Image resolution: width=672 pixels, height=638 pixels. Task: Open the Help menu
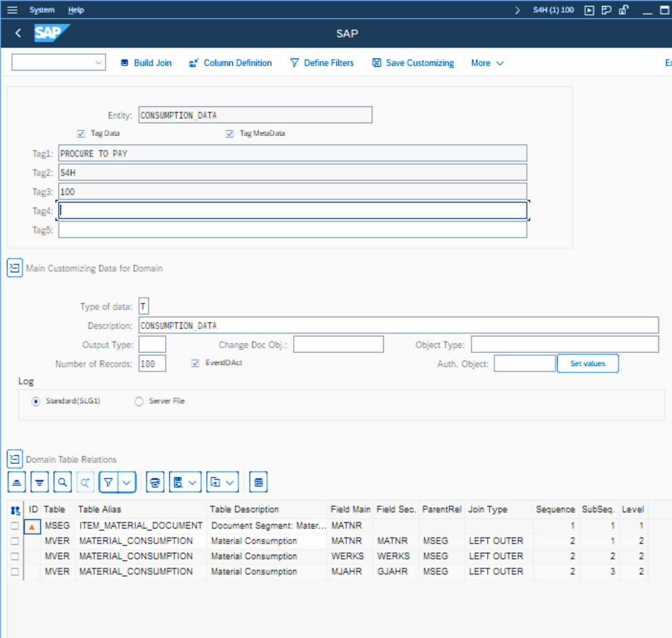[x=76, y=10]
